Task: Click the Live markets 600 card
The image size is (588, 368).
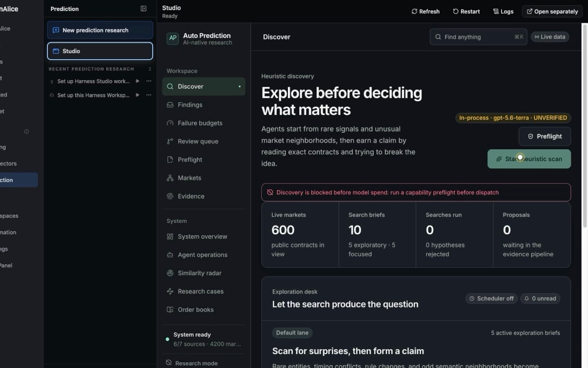Action: click(x=300, y=234)
